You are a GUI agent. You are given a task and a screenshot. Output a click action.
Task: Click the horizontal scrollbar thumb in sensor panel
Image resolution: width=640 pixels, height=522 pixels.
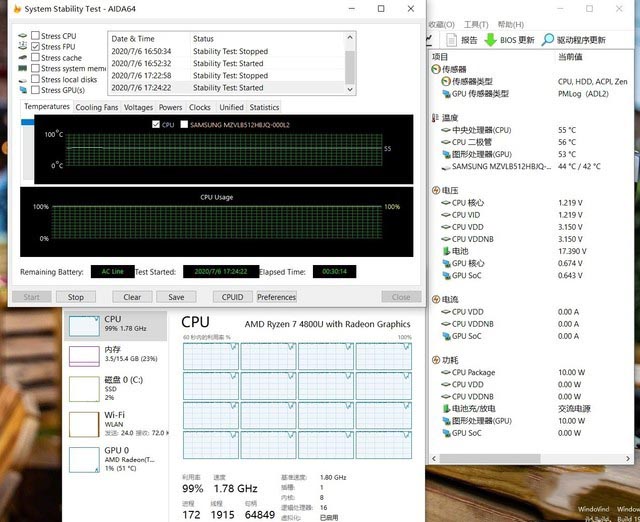click(490, 459)
